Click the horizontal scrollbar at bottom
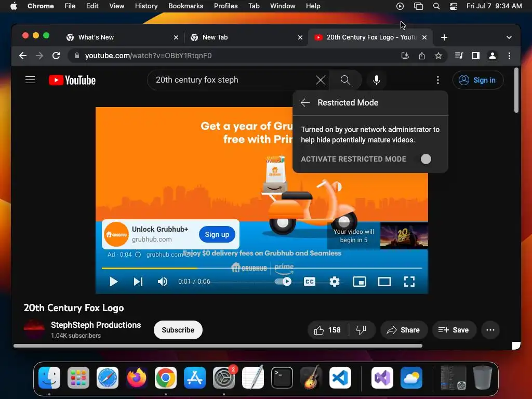This screenshot has height=399, width=532. coord(218,345)
